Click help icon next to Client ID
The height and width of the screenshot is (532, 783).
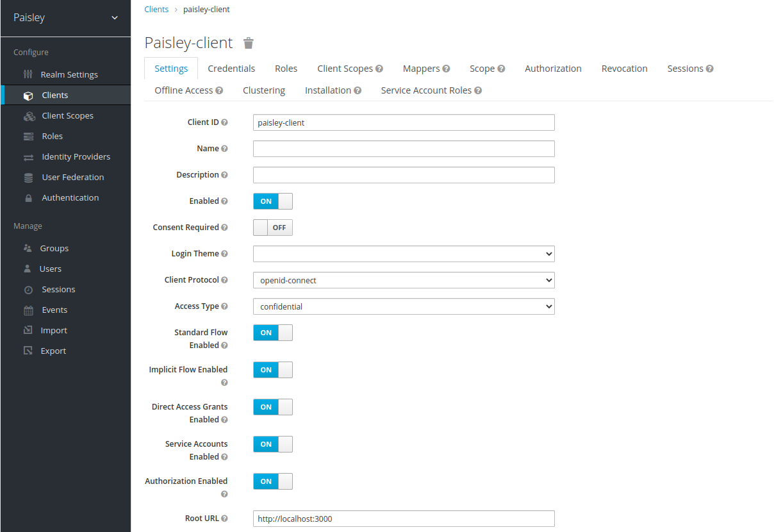click(x=224, y=122)
